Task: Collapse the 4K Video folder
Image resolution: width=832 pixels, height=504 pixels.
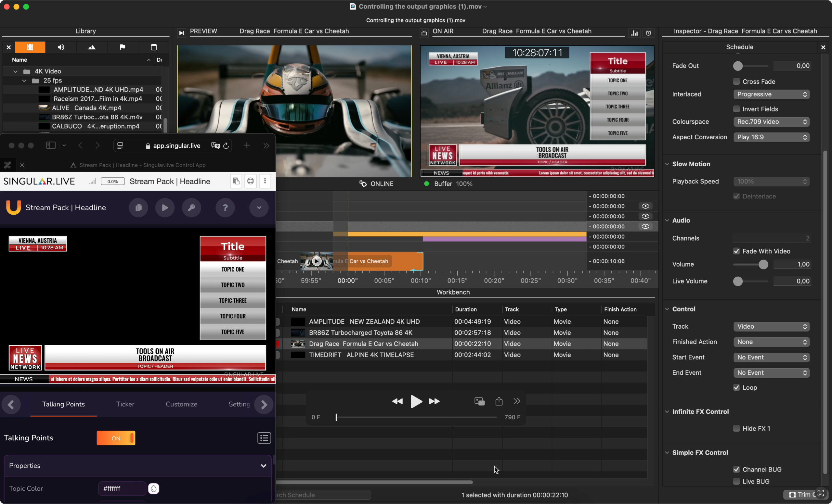Action: pyautogui.click(x=16, y=71)
